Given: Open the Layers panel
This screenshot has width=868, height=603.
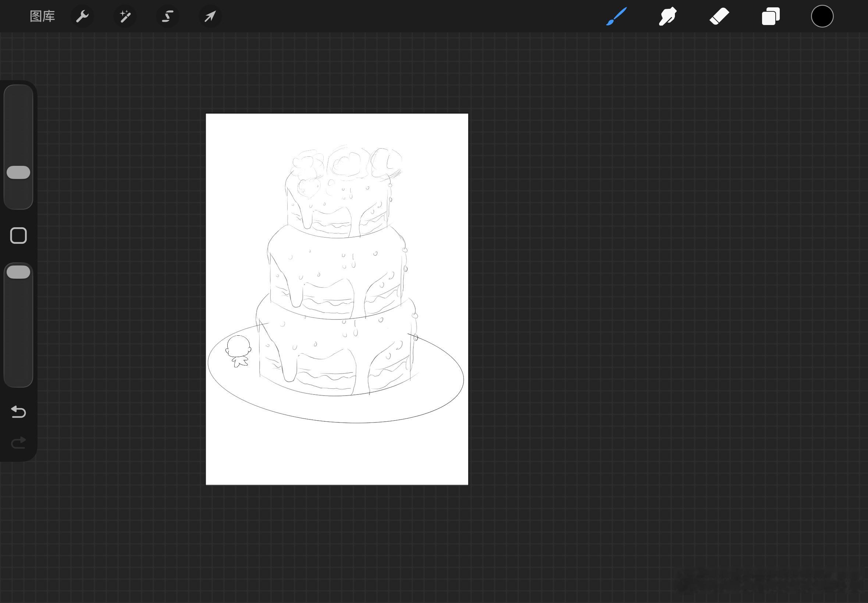Looking at the screenshot, I should pyautogui.click(x=771, y=16).
